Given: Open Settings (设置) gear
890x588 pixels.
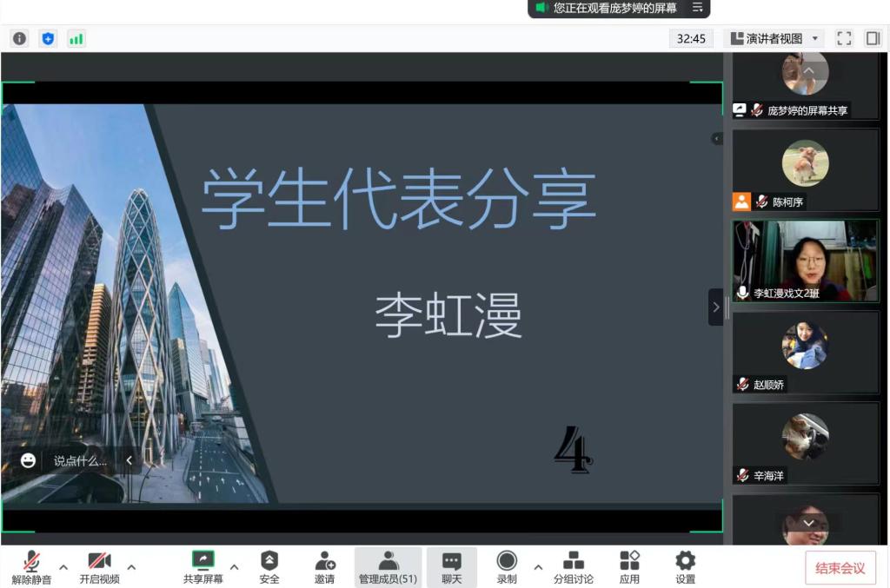Looking at the screenshot, I should coord(685,567).
